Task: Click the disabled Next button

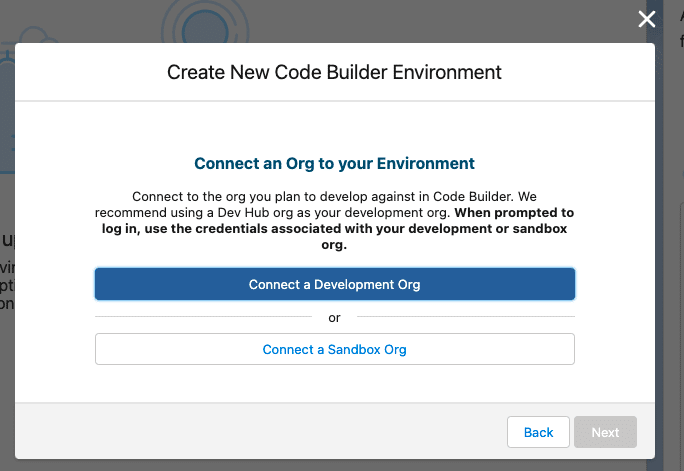Action: pos(605,432)
